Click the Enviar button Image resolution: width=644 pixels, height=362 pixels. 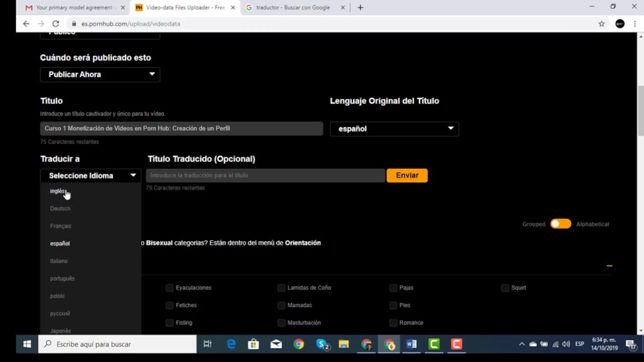pos(407,175)
